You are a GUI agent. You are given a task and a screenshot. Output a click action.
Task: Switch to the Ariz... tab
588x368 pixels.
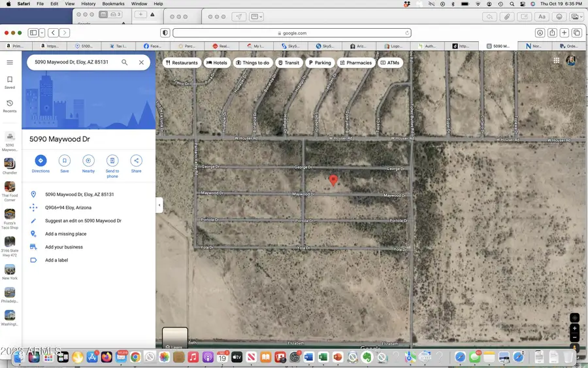(x=359, y=46)
